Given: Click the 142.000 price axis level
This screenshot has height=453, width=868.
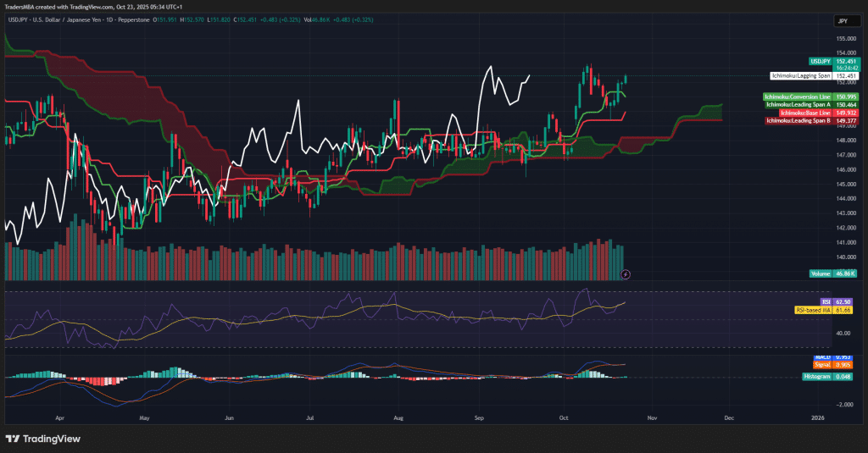Looking at the screenshot, I should pyautogui.click(x=847, y=228).
